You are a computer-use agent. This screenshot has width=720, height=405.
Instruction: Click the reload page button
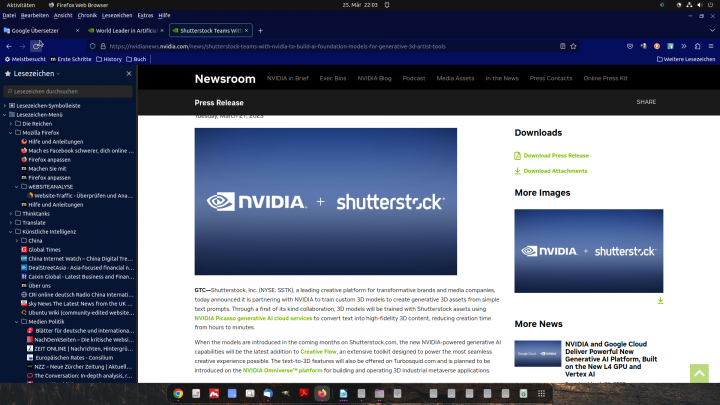tap(36, 46)
